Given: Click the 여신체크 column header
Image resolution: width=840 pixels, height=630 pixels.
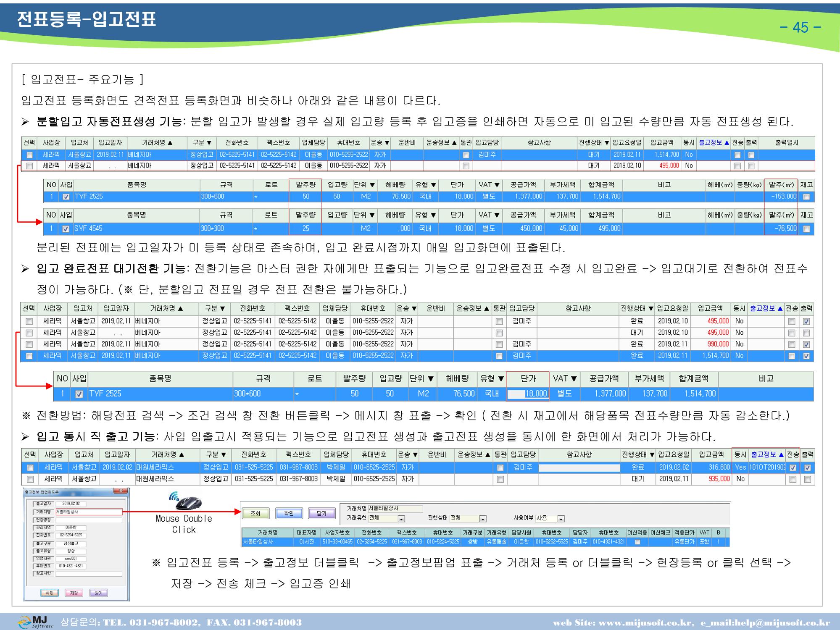Looking at the screenshot, I should click(x=660, y=533).
